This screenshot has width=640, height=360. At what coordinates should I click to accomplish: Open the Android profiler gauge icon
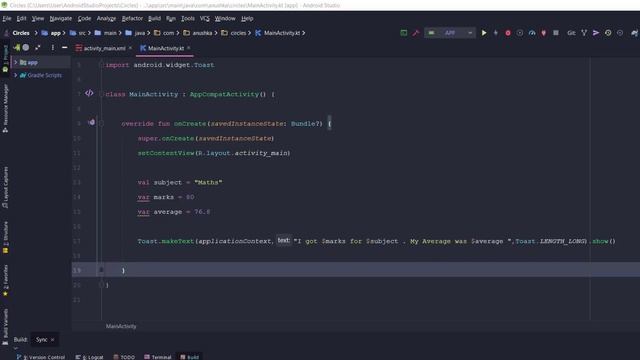(532, 33)
